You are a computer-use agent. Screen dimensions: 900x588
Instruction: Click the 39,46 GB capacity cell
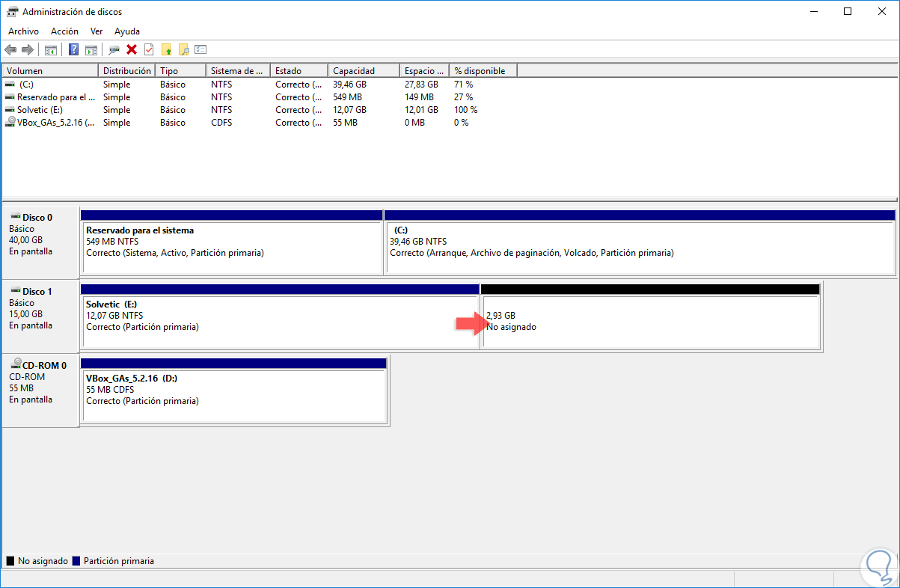coord(350,85)
